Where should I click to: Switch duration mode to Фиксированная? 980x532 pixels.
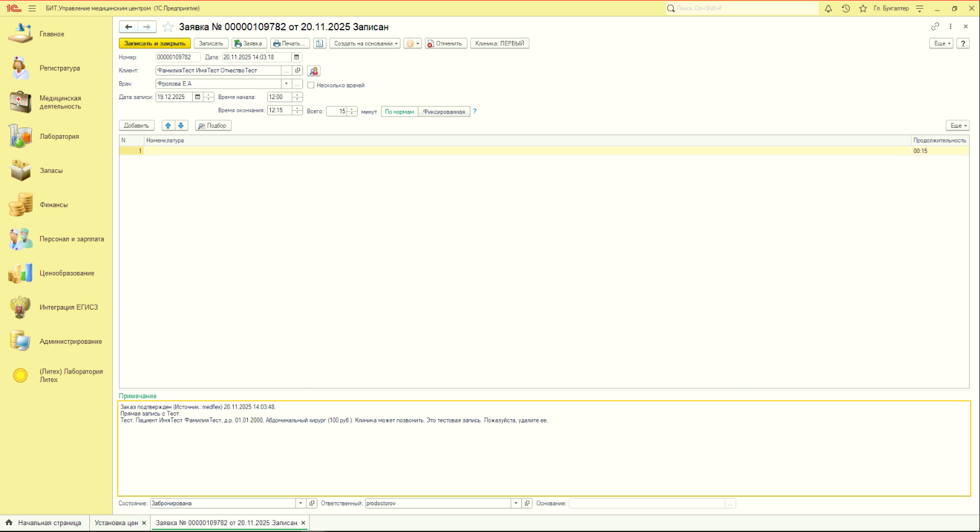click(444, 112)
